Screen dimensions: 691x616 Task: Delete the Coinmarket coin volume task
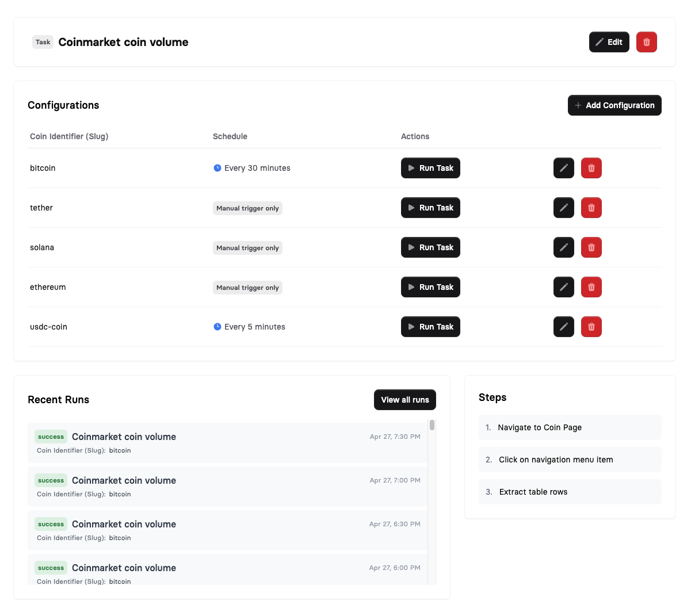tap(647, 42)
